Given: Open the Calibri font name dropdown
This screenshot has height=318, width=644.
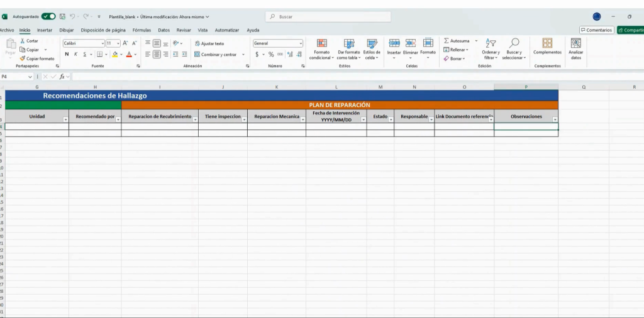Looking at the screenshot, I should [x=103, y=43].
